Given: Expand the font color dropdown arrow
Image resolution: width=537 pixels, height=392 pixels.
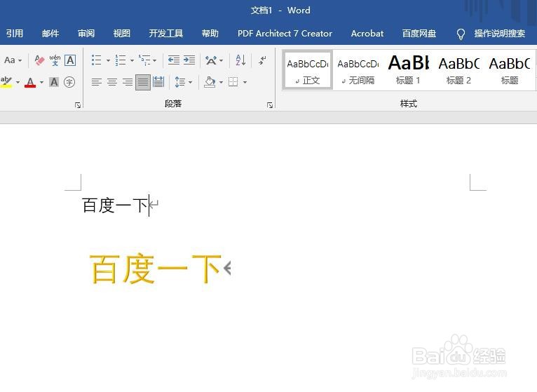Looking at the screenshot, I should tap(41, 82).
